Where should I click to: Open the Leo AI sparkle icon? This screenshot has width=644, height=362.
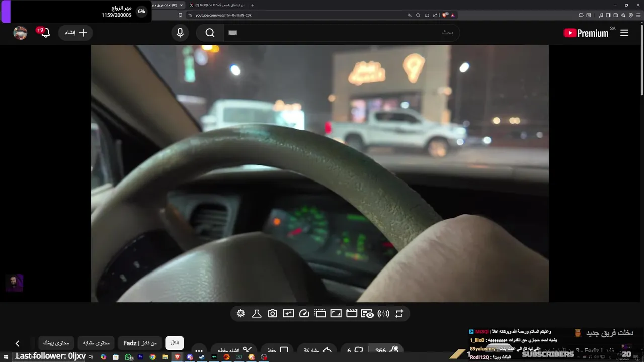click(x=623, y=15)
